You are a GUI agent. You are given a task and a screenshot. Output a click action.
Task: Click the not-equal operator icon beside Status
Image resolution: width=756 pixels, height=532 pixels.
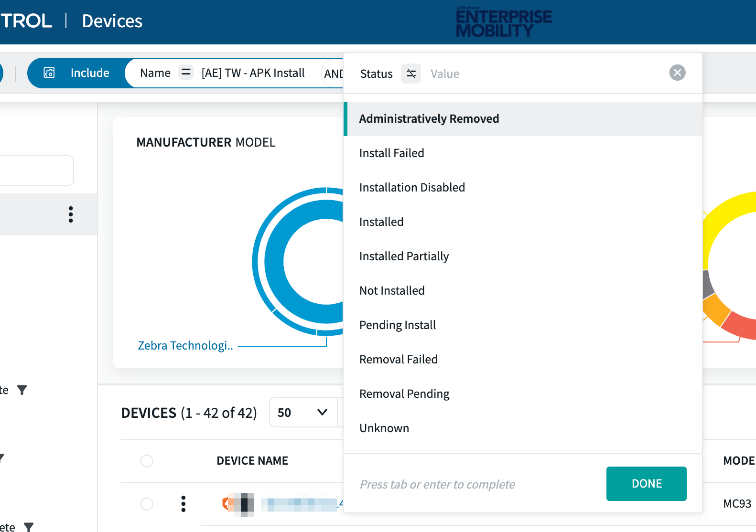[411, 74]
